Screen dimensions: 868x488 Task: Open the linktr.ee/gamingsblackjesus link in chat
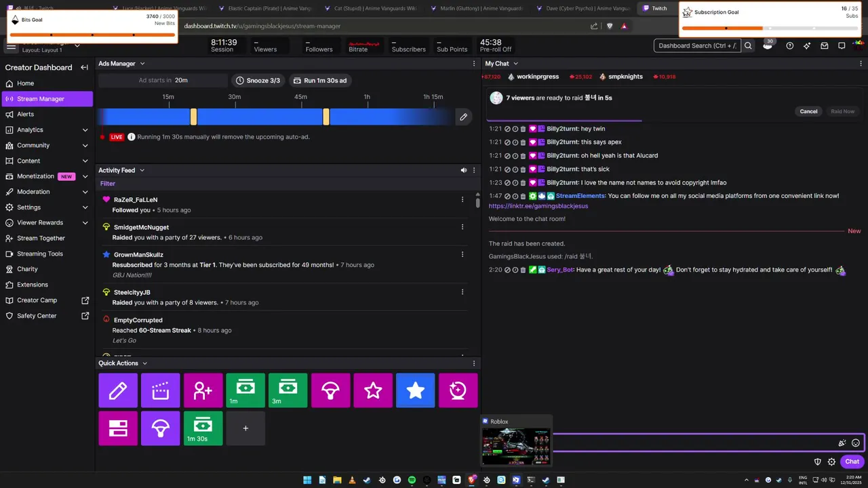[538, 206]
